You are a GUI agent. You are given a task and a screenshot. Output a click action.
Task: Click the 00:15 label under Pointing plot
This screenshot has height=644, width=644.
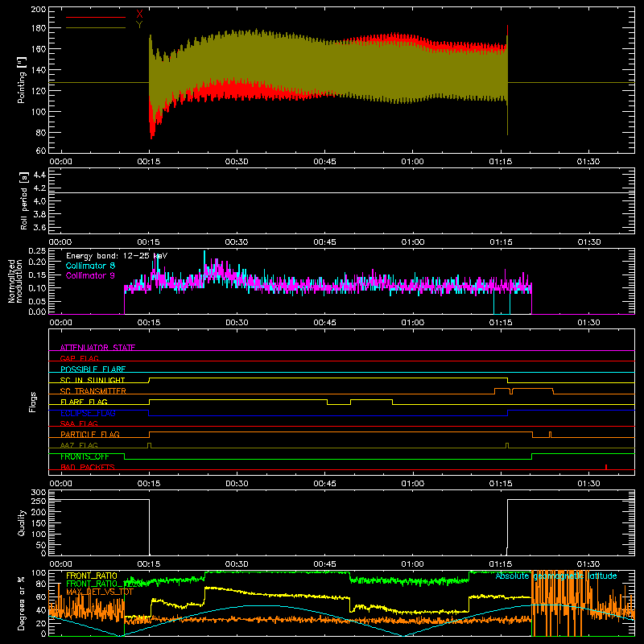point(149,162)
